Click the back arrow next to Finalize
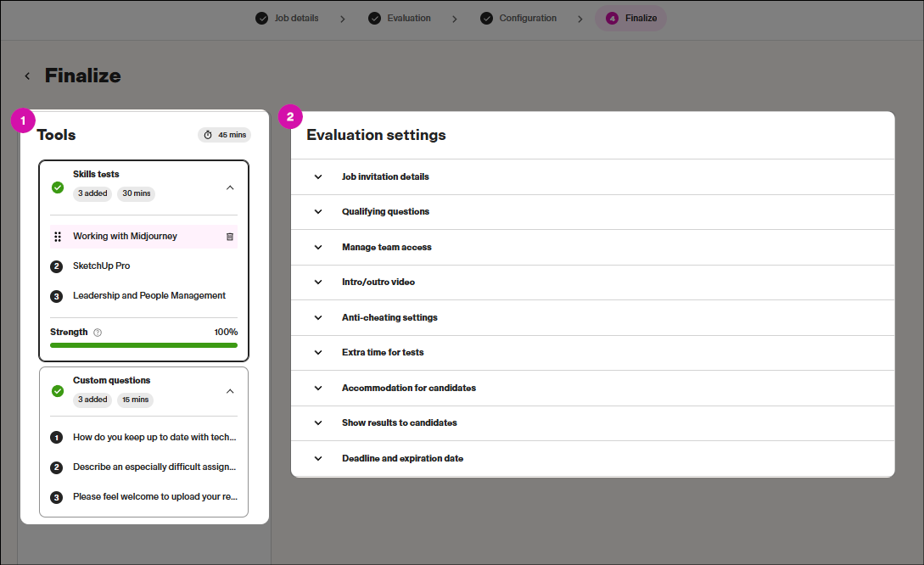 point(27,76)
